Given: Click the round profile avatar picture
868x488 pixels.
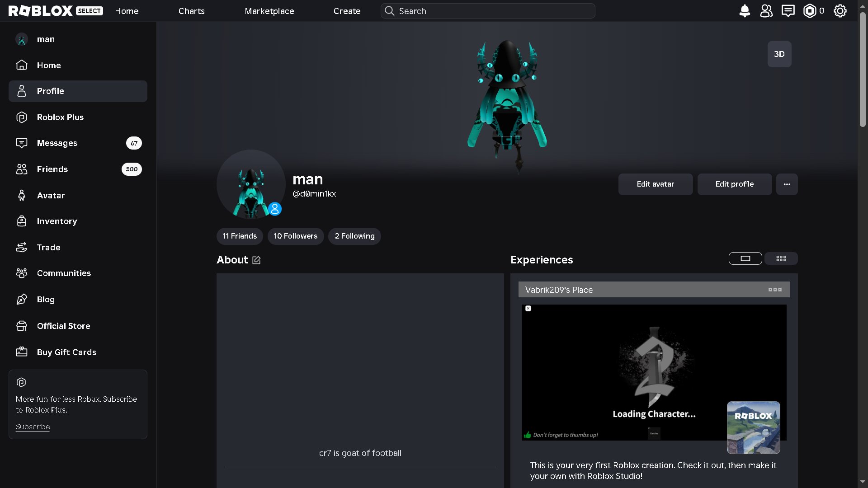Looking at the screenshot, I should (251, 184).
